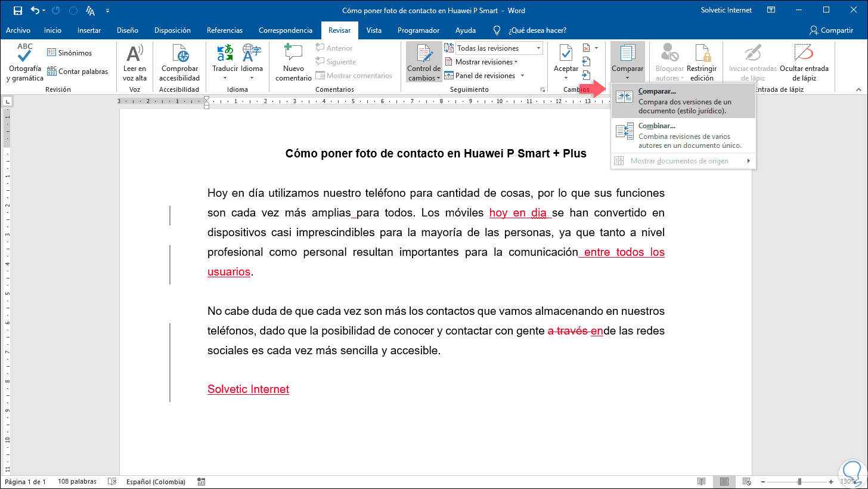The image size is (868, 489).
Task: Undo the last action
Action: click(x=35, y=10)
